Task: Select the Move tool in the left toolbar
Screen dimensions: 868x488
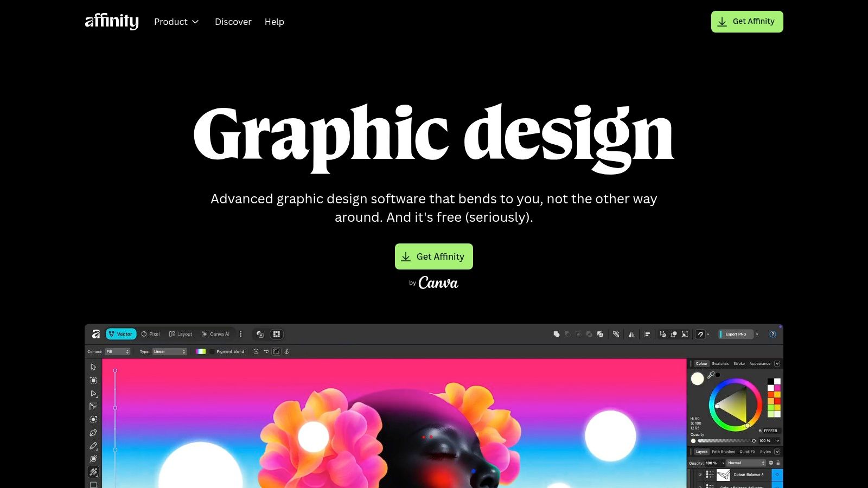Action: coord(93,367)
